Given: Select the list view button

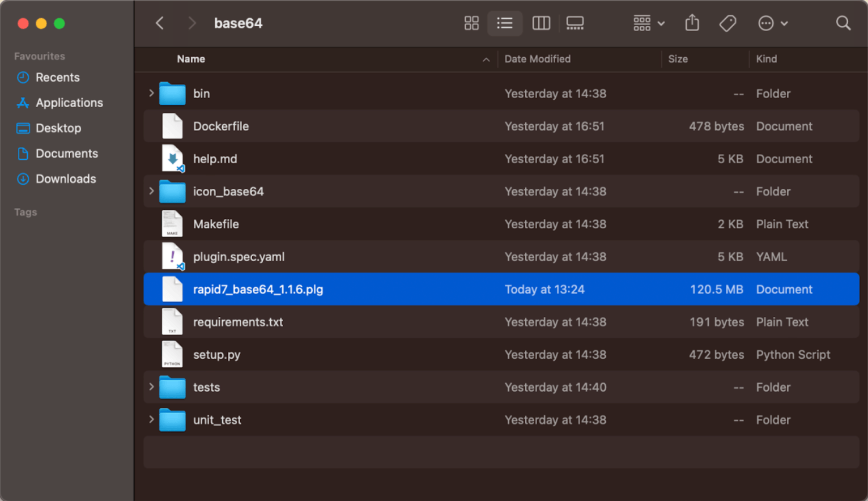Looking at the screenshot, I should click(504, 23).
